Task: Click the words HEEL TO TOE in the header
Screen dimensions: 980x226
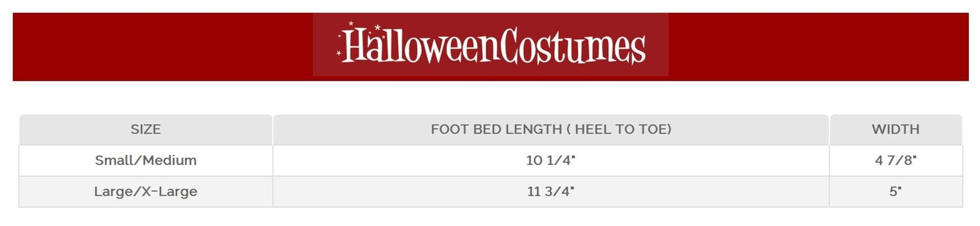Action: tap(622, 129)
